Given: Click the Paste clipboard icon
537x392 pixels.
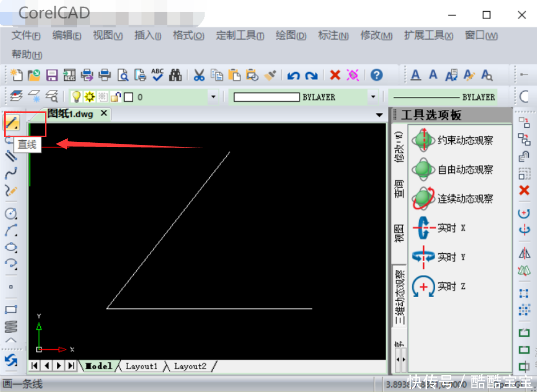Looking at the screenshot, I should coord(234,75).
